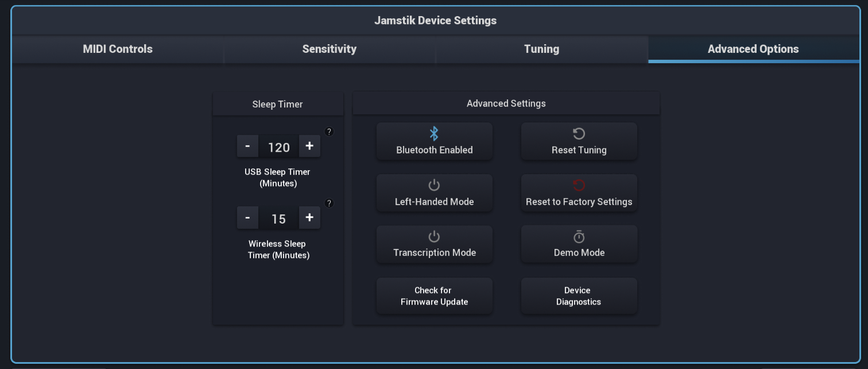Open the Tuning tab
Image resolution: width=868 pixels, height=369 pixels.
[x=541, y=49]
